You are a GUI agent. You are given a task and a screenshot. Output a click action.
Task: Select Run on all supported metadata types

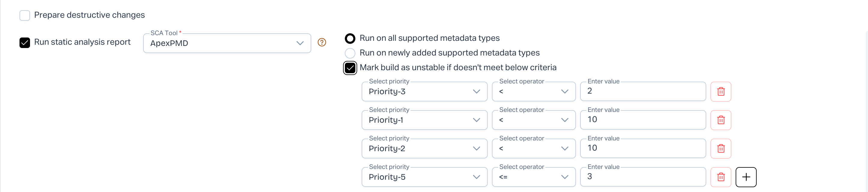point(350,38)
